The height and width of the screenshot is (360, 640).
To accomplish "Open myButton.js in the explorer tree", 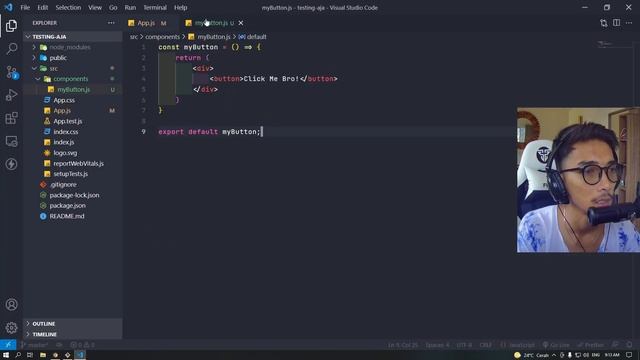I will click(73, 89).
